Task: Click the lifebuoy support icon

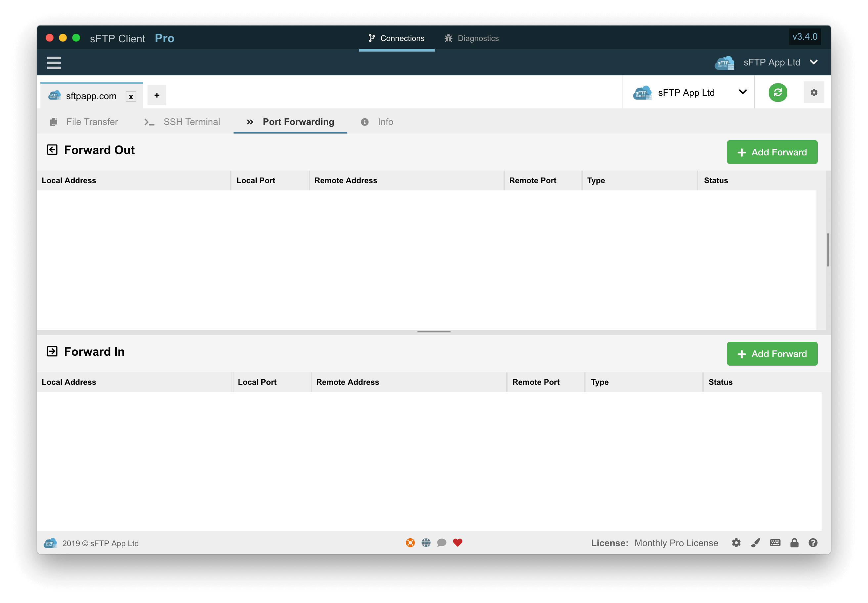Action: click(x=410, y=543)
